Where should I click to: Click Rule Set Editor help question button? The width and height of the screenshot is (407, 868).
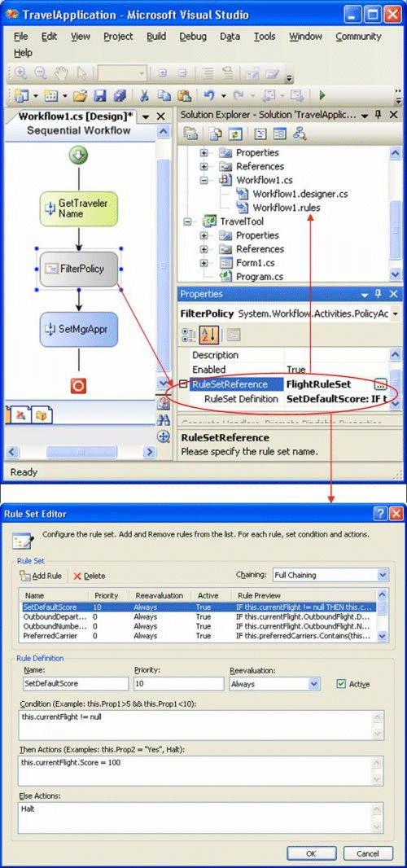380,514
